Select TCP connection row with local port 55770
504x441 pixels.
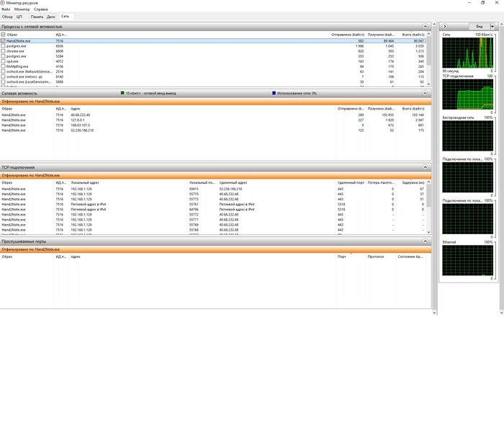click(x=213, y=194)
